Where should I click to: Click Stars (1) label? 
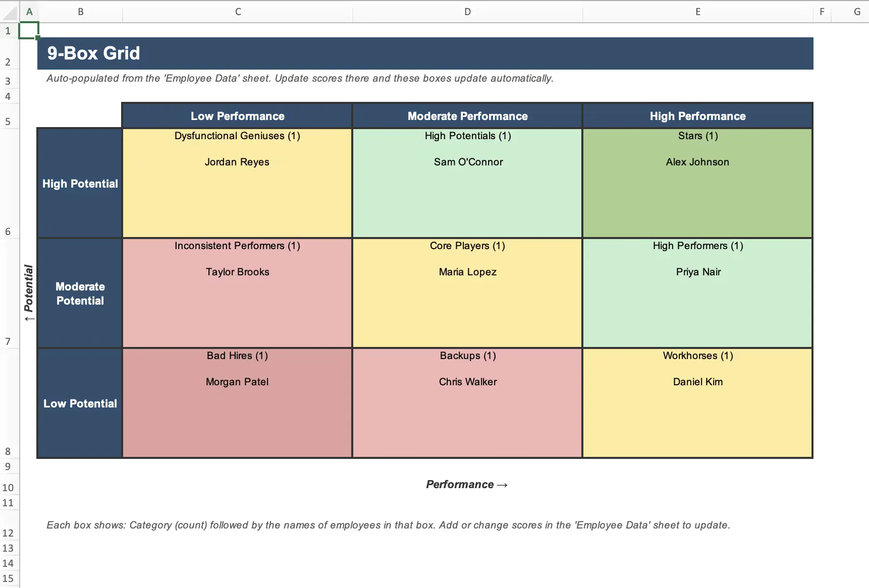pos(698,136)
